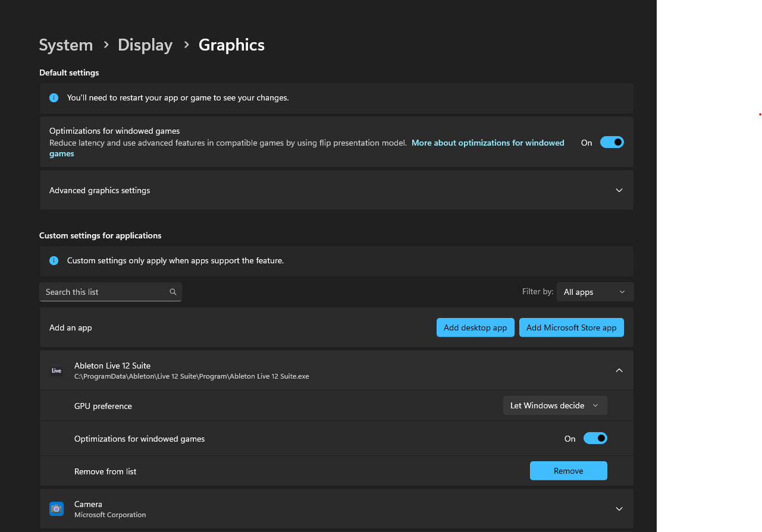
Task: Click the Graphics breadcrumb title
Action: click(x=231, y=45)
